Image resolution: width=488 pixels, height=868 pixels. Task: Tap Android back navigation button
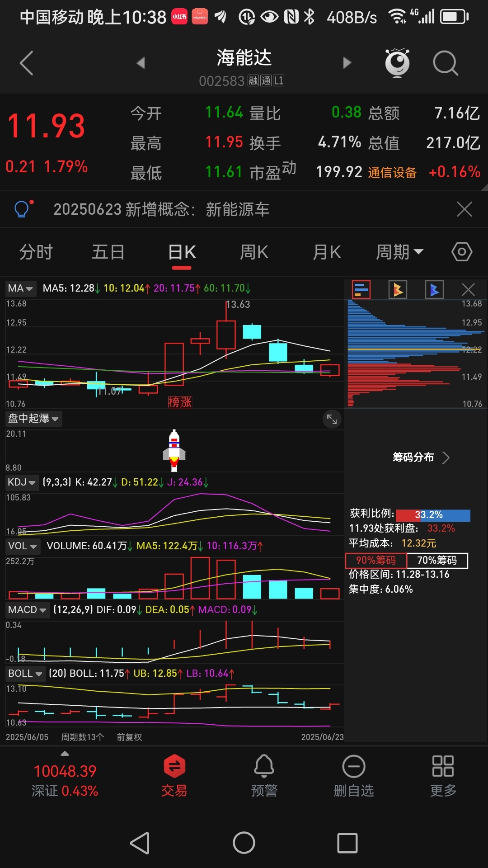coord(140,843)
